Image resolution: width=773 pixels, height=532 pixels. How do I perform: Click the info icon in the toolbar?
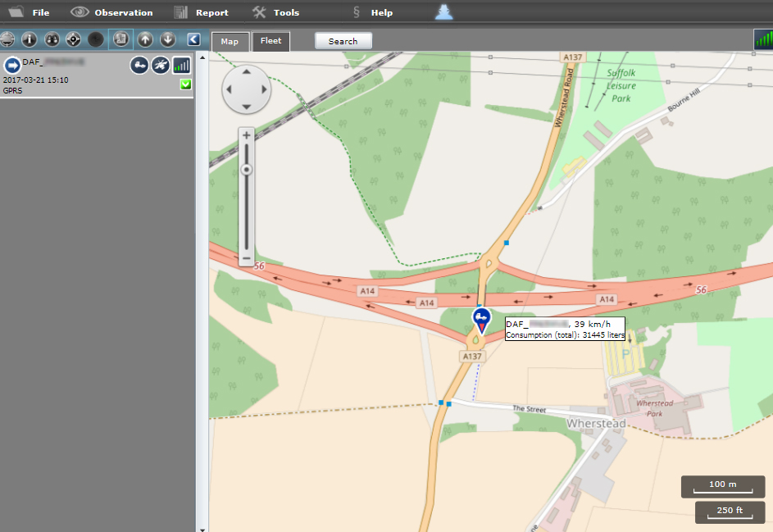coord(30,39)
